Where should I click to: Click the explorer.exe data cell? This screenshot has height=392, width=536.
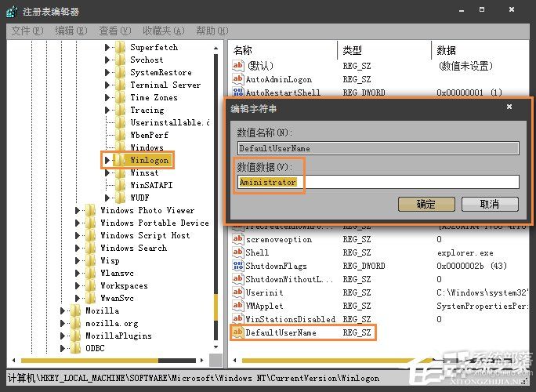click(x=465, y=252)
